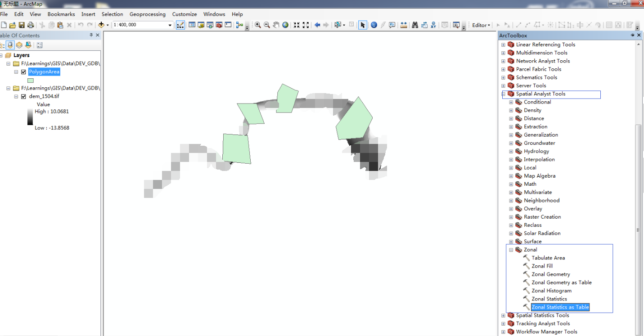The height and width of the screenshot is (336, 644).
Task: Print the map
Action: point(31,25)
